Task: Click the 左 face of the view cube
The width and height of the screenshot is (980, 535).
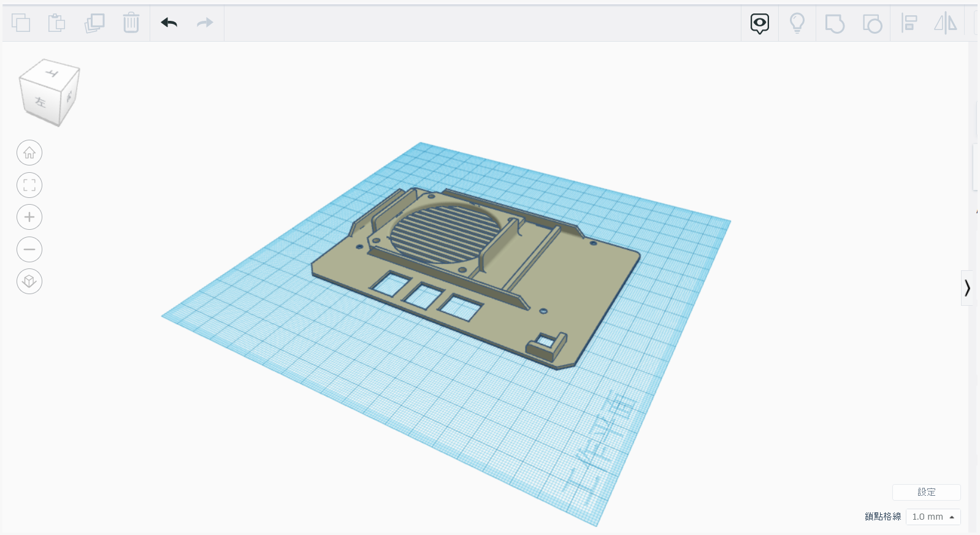Action: pos(40,102)
